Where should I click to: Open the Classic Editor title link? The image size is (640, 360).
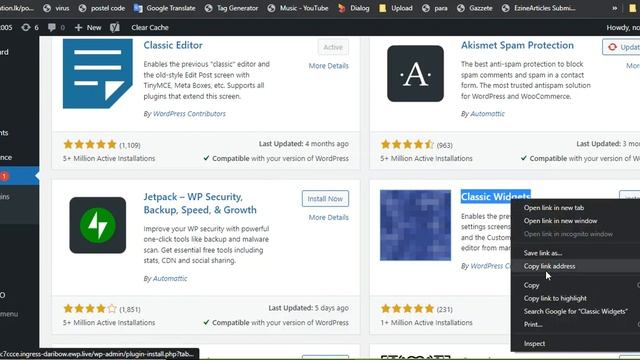click(x=173, y=45)
